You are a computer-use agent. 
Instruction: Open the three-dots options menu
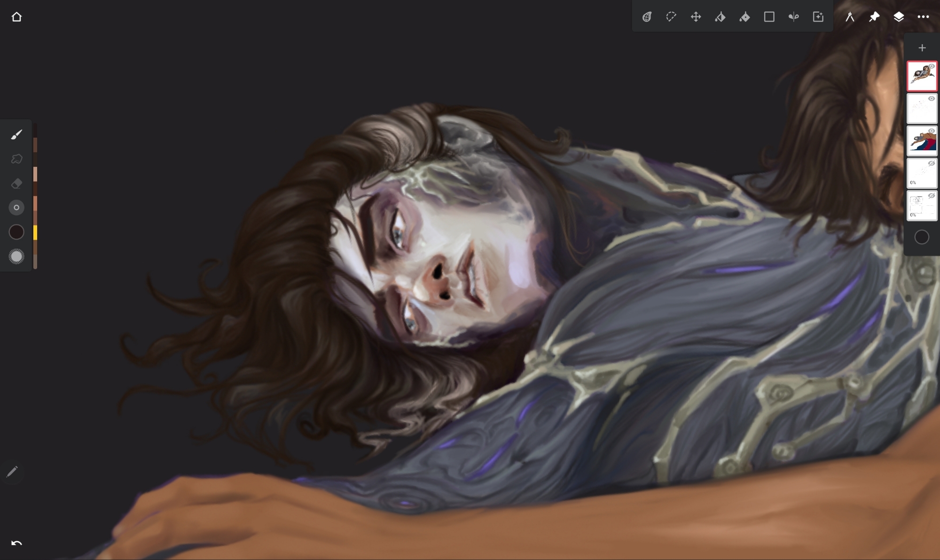tap(923, 17)
